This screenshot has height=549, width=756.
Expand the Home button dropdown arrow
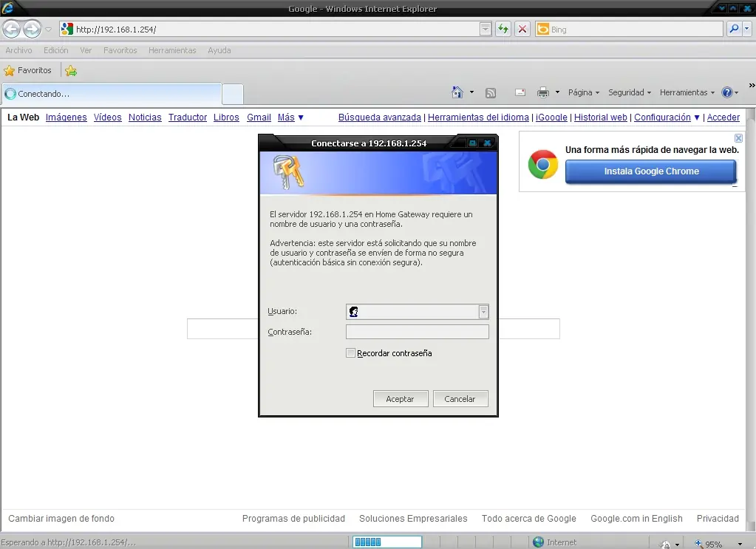click(471, 92)
